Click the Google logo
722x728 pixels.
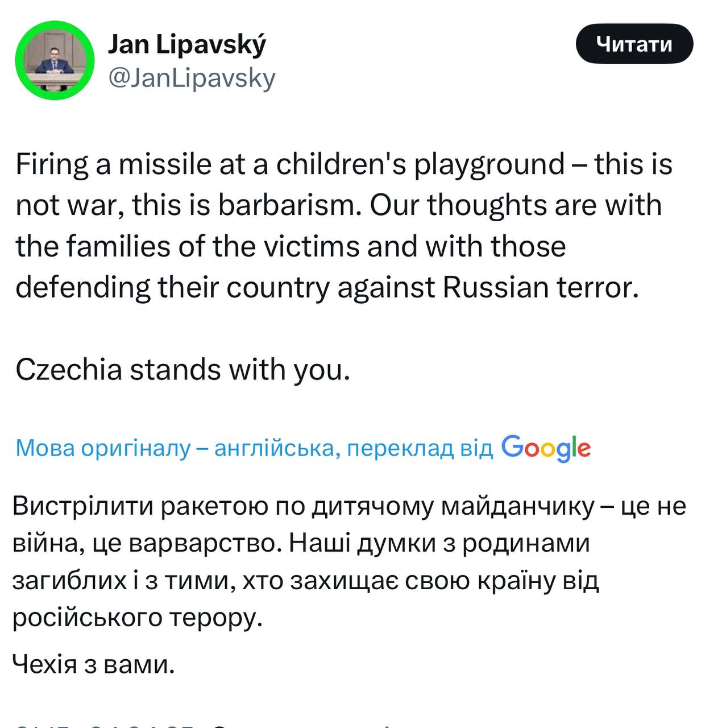pyautogui.click(x=546, y=448)
